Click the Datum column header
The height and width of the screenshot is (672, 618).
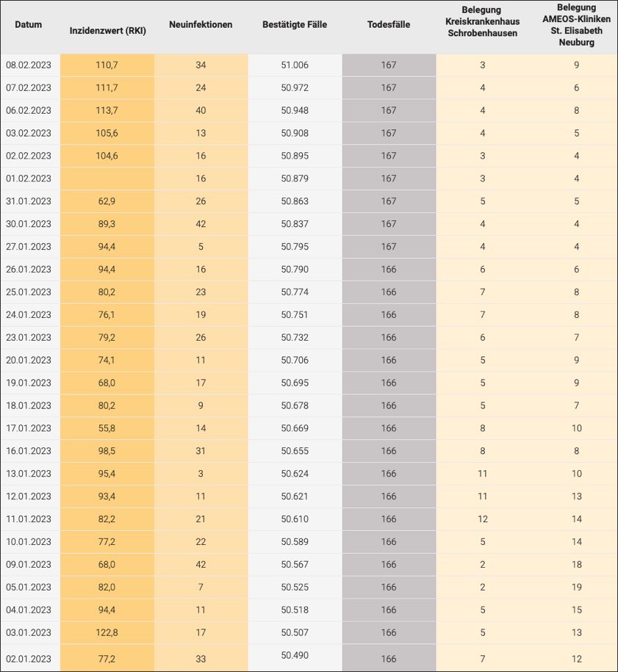click(x=28, y=24)
